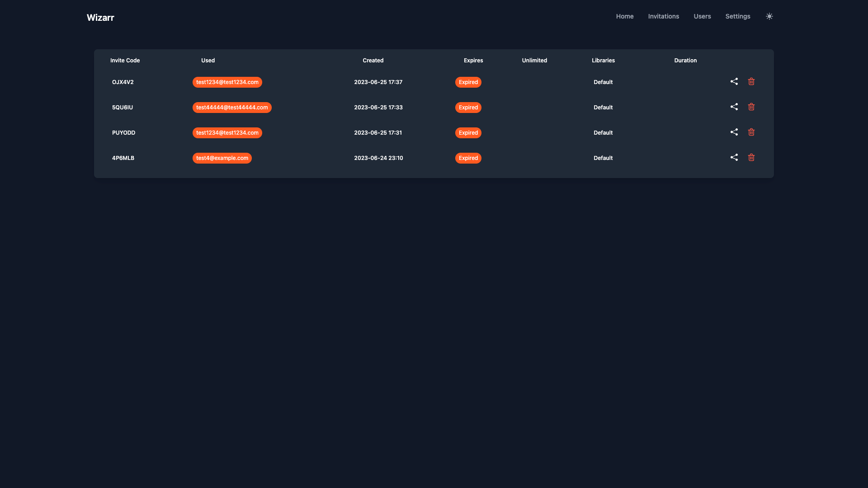The image size is (868, 488).
Task: Delete invite code 5QU6IU
Action: click(751, 107)
